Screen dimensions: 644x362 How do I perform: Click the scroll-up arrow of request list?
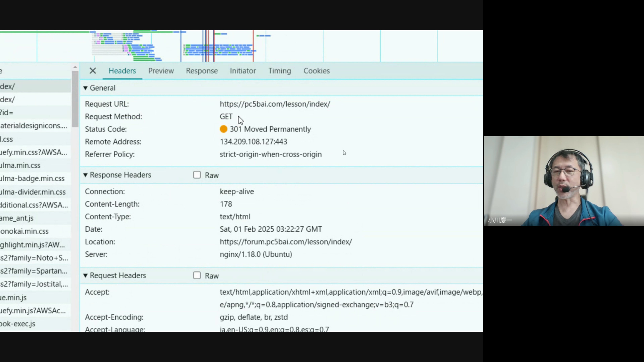[75, 67]
